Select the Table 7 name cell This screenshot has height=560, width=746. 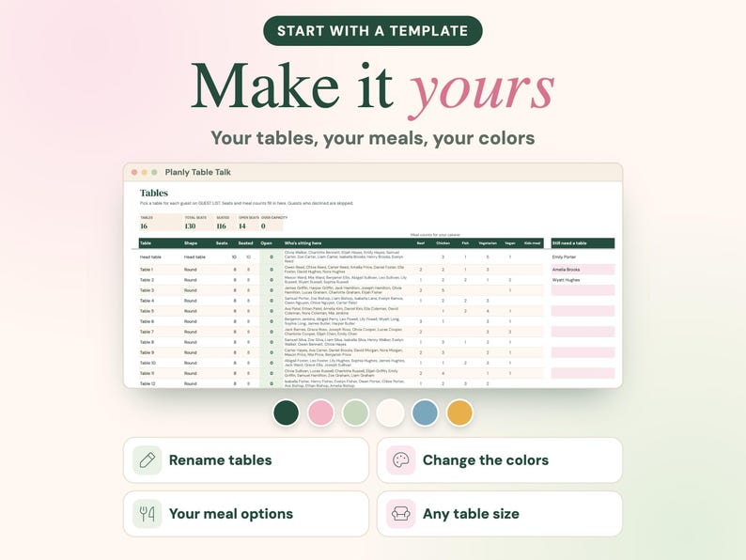point(147,332)
